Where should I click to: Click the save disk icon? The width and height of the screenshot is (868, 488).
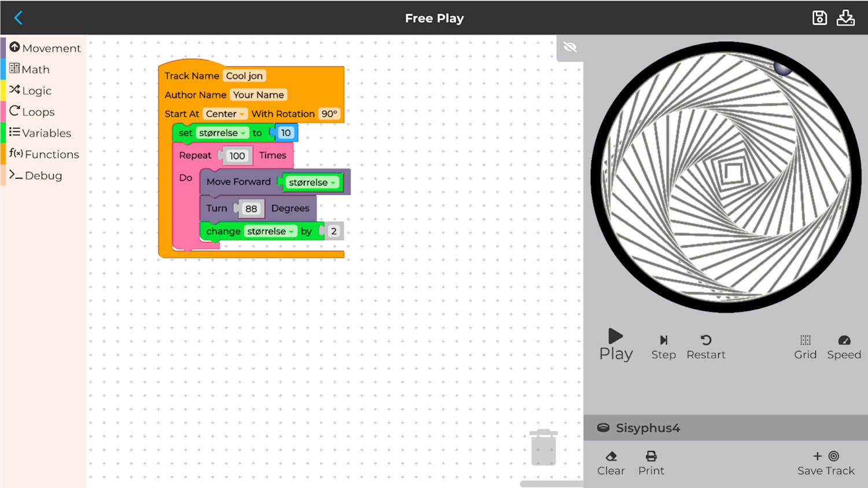(x=819, y=18)
